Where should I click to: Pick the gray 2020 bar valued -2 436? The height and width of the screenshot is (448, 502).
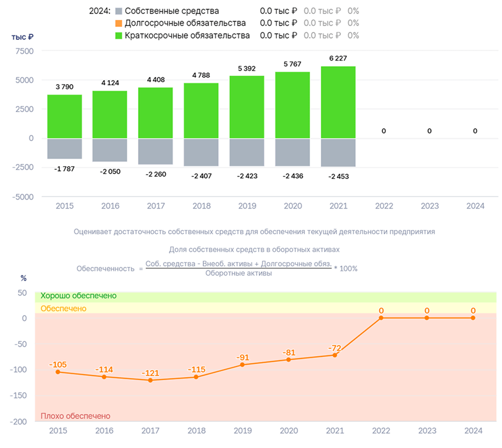click(x=293, y=152)
